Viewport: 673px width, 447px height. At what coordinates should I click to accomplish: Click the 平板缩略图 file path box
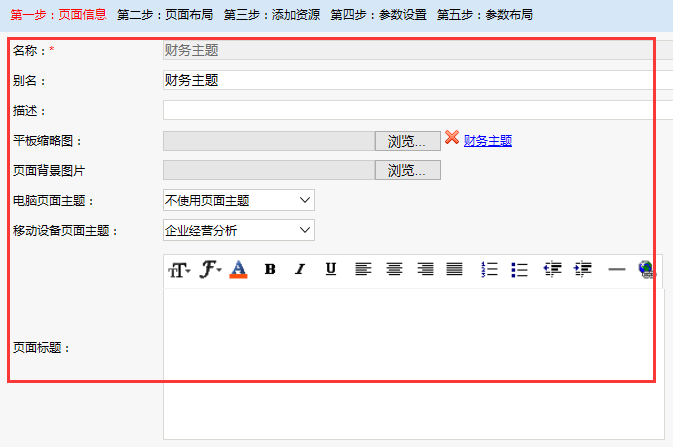[x=269, y=141]
